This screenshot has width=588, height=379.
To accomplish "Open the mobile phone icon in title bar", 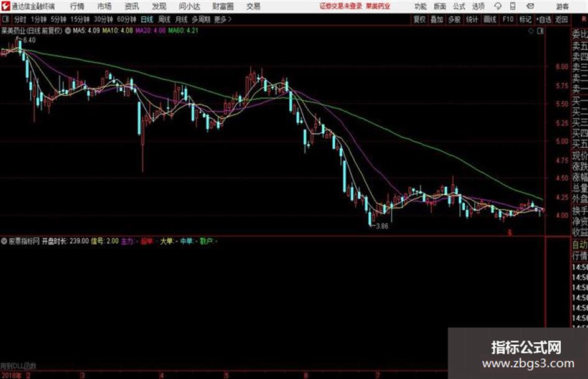I will click(x=513, y=6).
